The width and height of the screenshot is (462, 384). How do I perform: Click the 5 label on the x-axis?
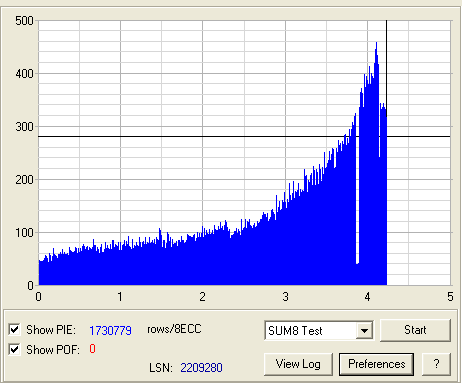pyautogui.click(x=450, y=296)
